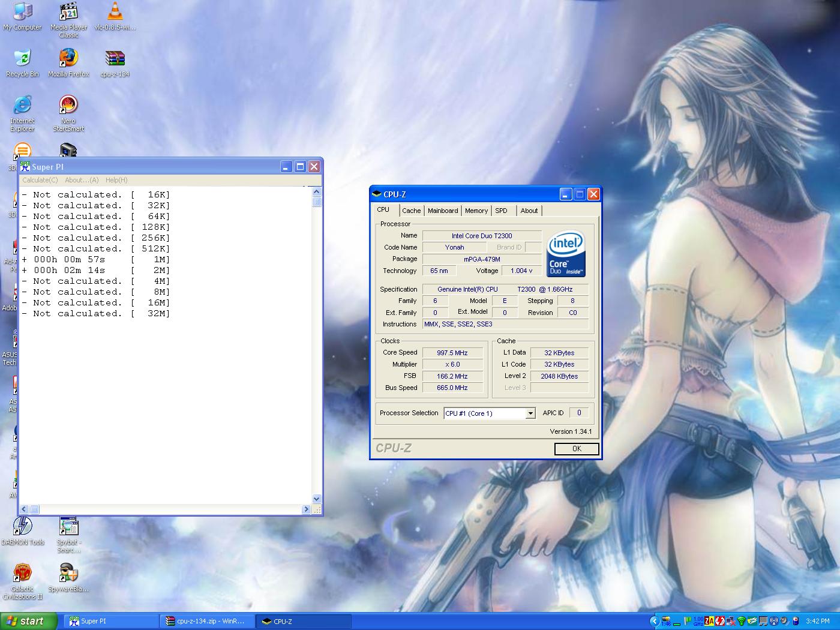This screenshot has width=840, height=630.
Task: Launch Nero StartSmart shortcut
Action: coord(69,113)
